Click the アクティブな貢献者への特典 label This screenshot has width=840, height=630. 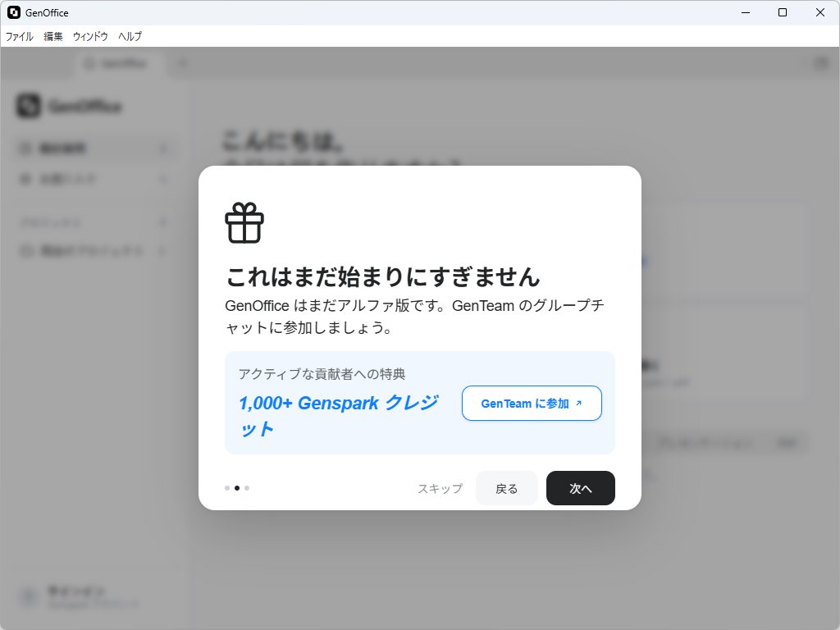[322, 374]
